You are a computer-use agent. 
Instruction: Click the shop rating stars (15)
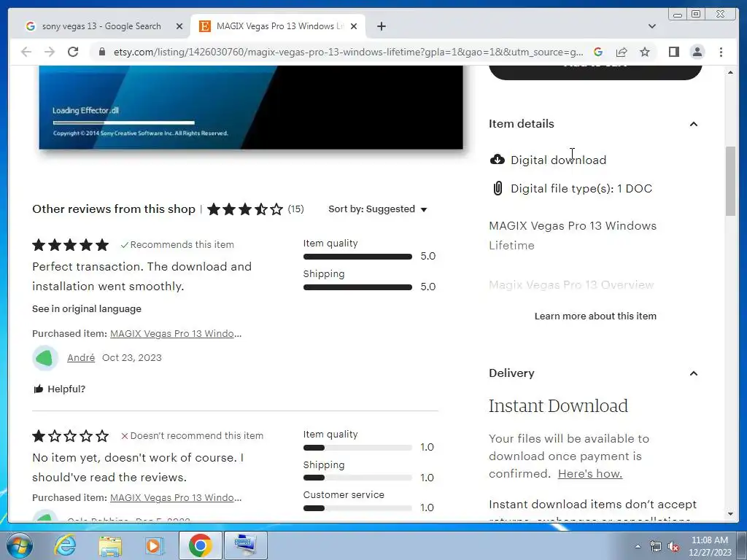click(255, 209)
